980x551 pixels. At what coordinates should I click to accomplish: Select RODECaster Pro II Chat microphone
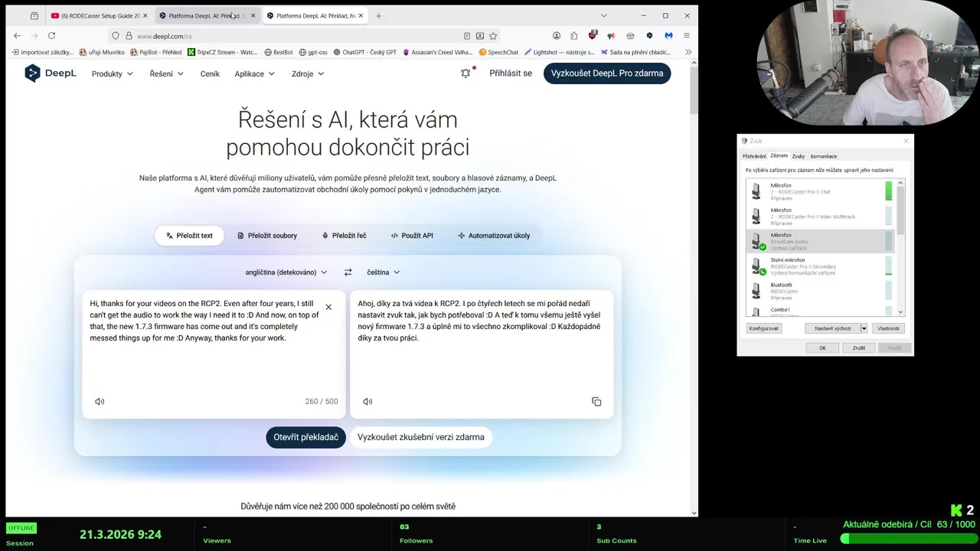tap(819, 191)
